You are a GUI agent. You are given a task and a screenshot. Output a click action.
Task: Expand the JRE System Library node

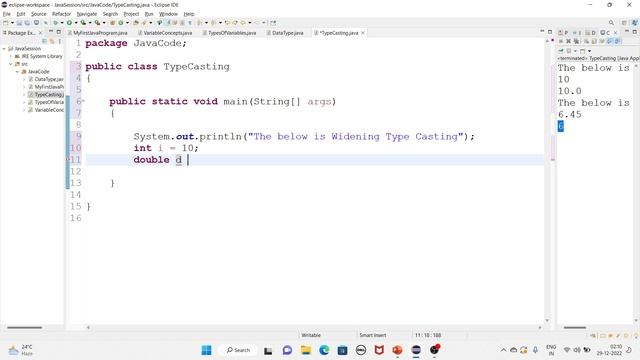point(11,56)
